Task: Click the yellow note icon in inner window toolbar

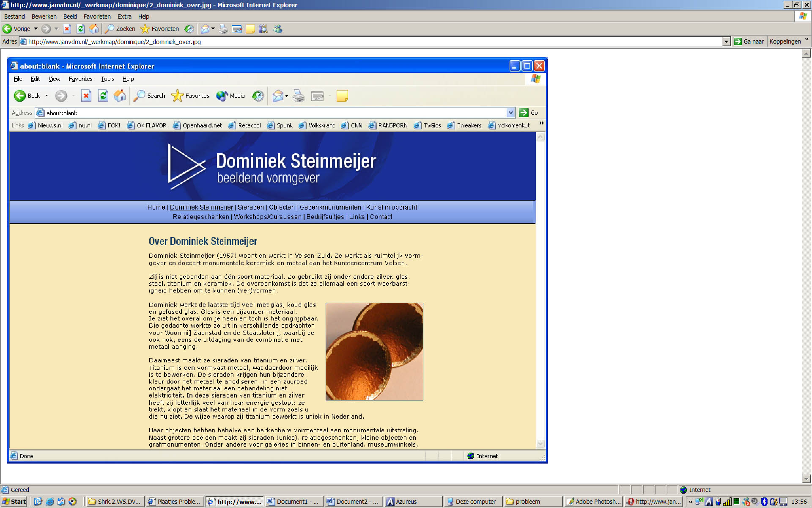Action: (x=342, y=96)
